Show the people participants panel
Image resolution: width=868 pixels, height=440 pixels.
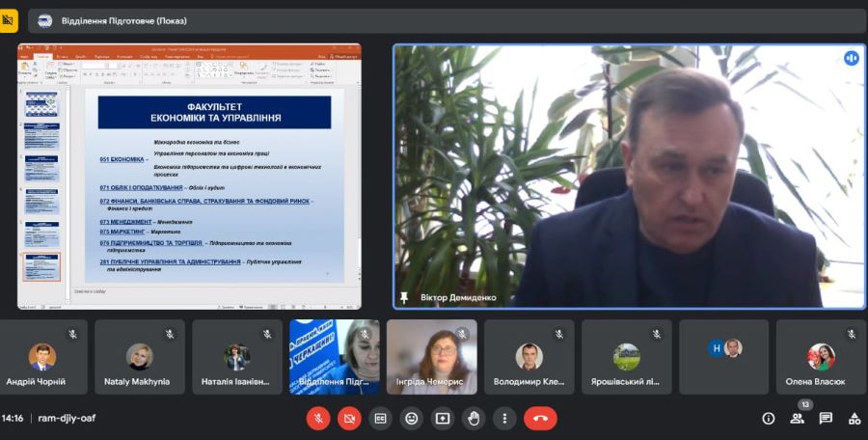pyautogui.click(x=798, y=419)
